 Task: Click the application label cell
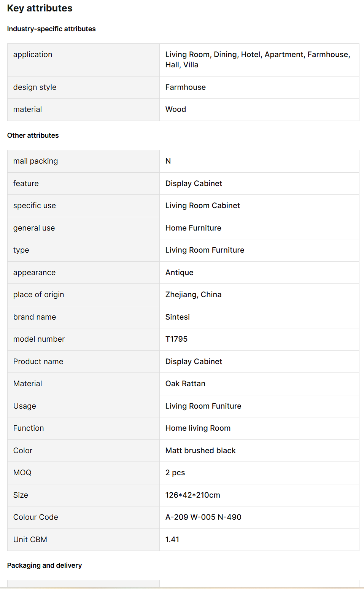tap(33, 54)
